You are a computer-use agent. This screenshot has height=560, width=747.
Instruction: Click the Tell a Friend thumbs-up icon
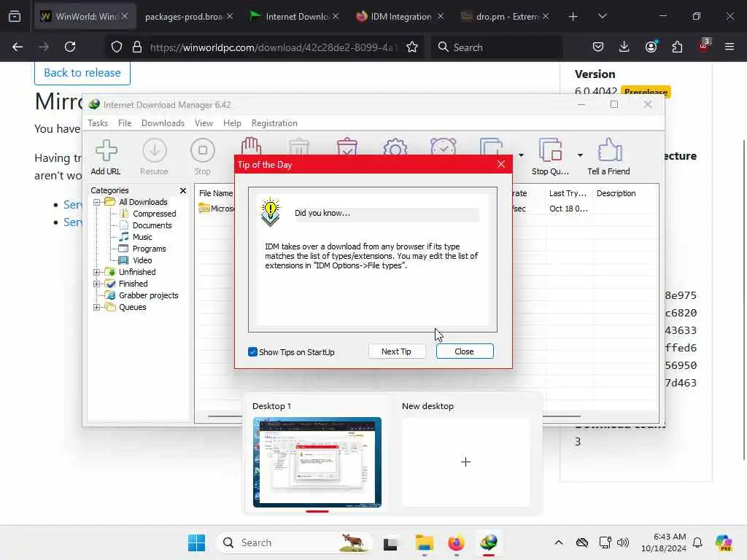(x=609, y=157)
